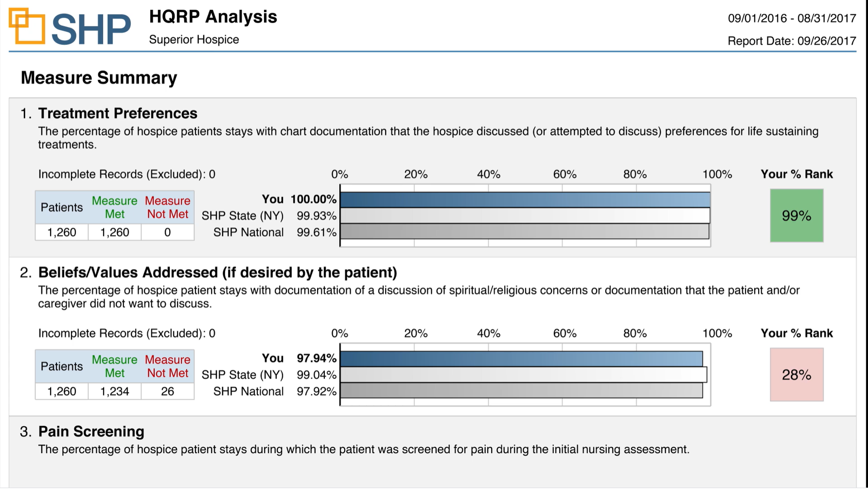Click Measure Met value 1,234
The image size is (868, 492).
point(115,391)
